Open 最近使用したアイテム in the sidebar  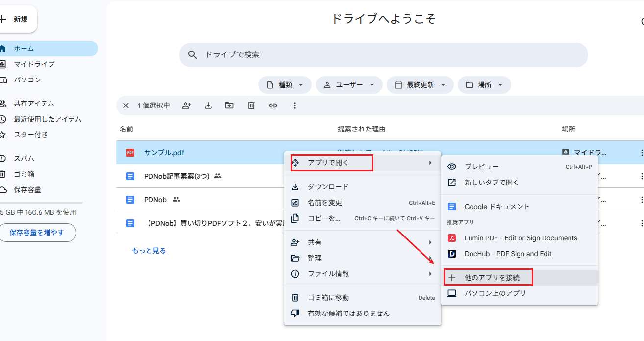pyautogui.click(x=48, y=119)
